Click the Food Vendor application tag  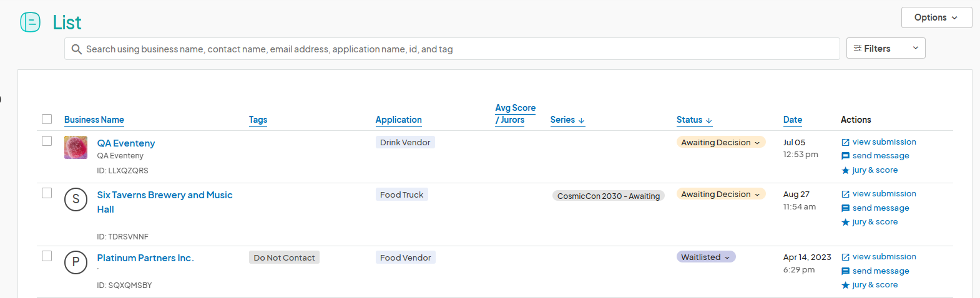point(406,257)
